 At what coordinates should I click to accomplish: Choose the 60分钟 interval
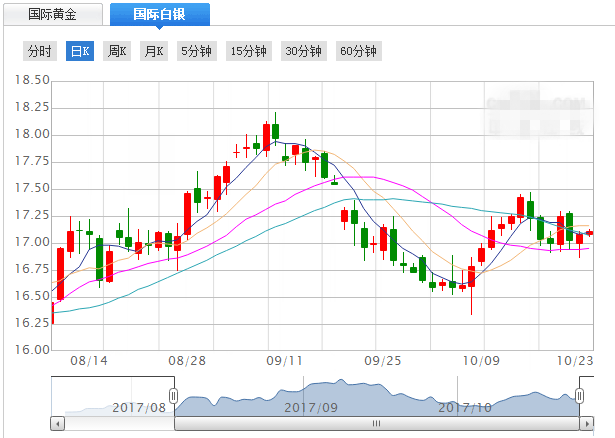point(358,51)
